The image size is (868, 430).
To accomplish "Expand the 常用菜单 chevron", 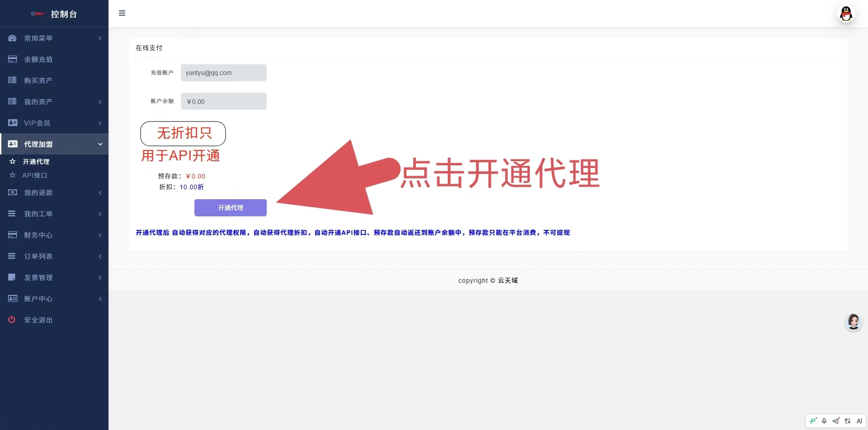I will point(100,38).
